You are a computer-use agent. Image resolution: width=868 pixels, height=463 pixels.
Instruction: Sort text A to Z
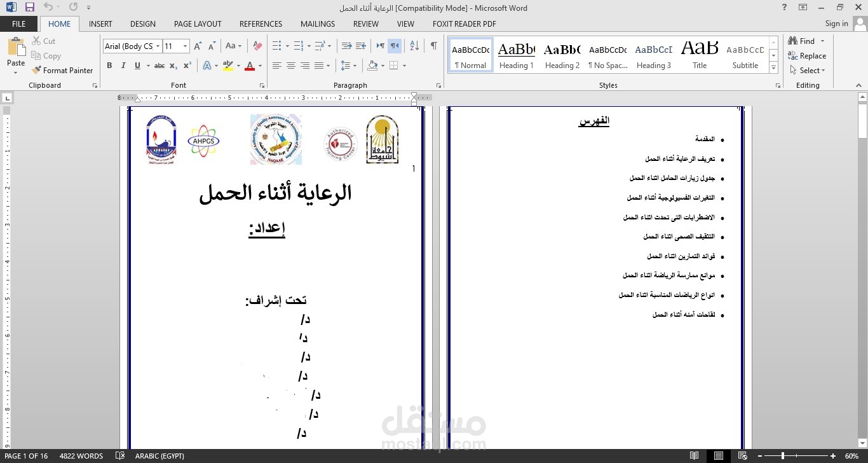[414, 46]
